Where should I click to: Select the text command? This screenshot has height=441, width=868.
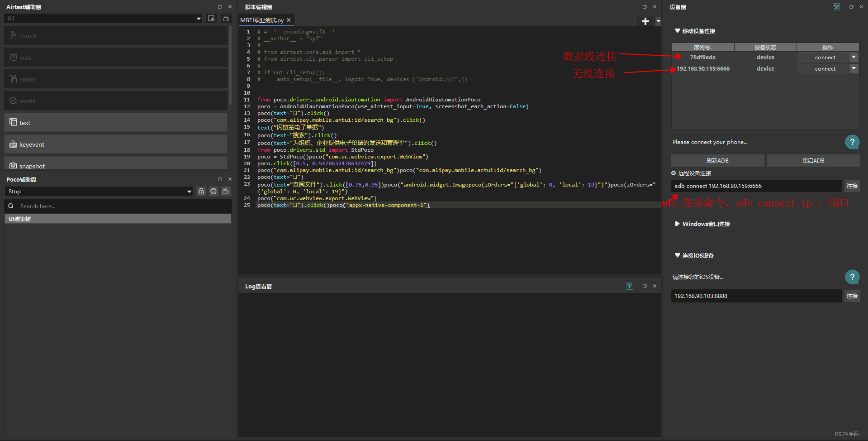pyautogui.click(x=116, y=123)
